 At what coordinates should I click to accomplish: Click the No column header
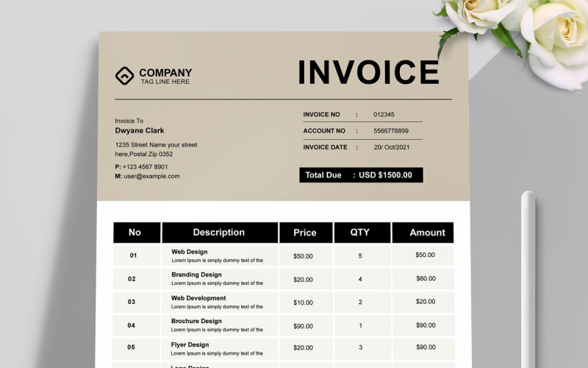(x=137, y=233)
